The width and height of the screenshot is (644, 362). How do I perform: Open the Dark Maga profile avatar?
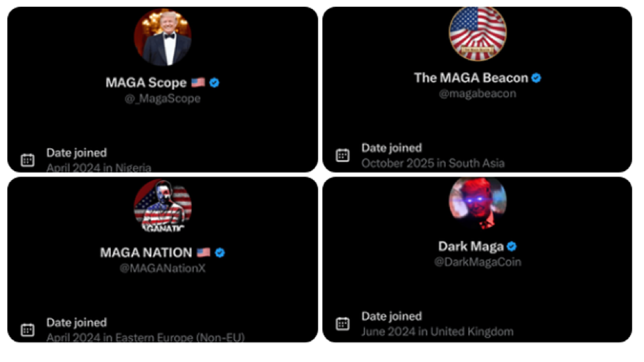477,203
